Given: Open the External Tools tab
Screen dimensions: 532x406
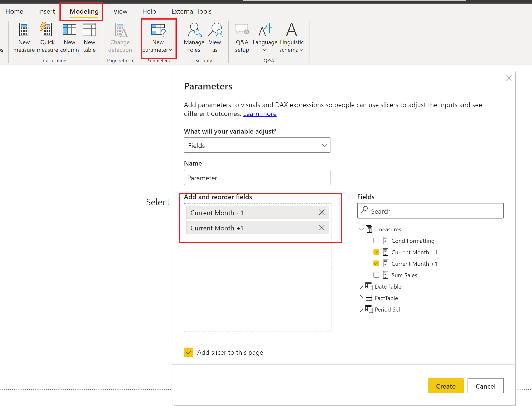Looking at the screenshot, I should [191, 11].
